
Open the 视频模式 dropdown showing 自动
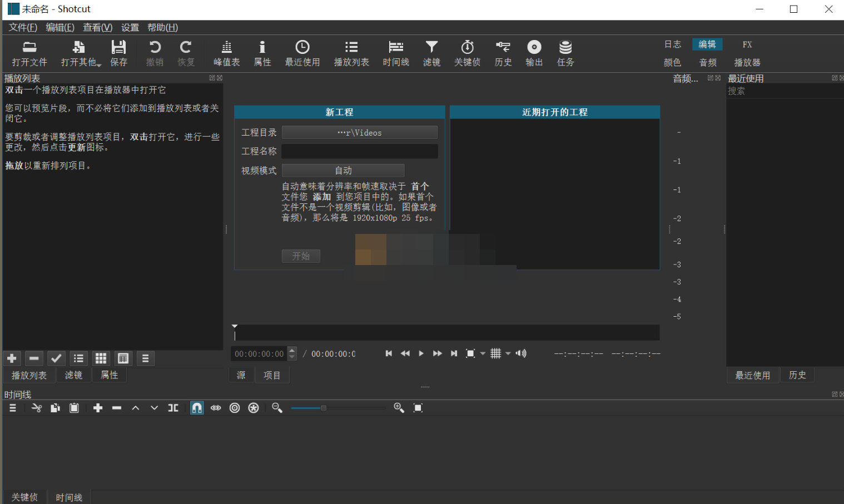tap(343, 170)
